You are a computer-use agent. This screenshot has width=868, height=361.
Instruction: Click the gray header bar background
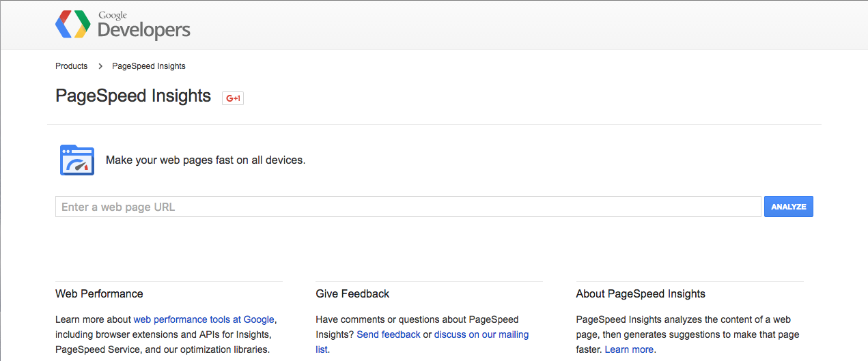pos(478,25)
